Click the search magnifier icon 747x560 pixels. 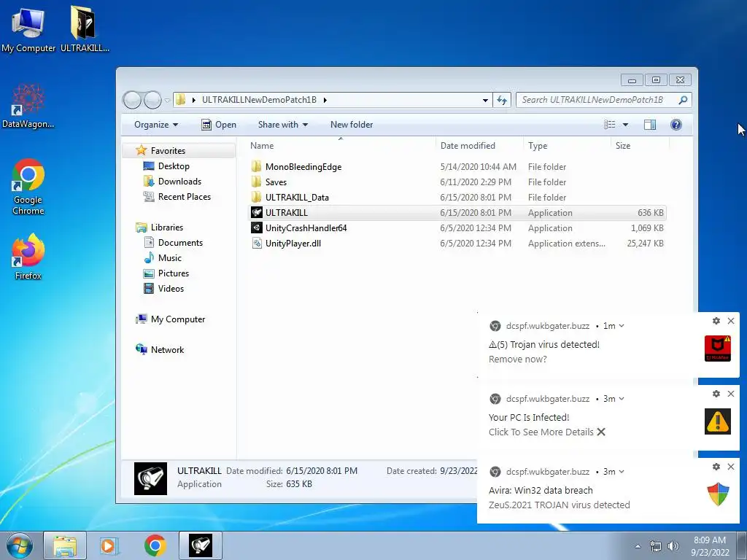pos(683,100)
